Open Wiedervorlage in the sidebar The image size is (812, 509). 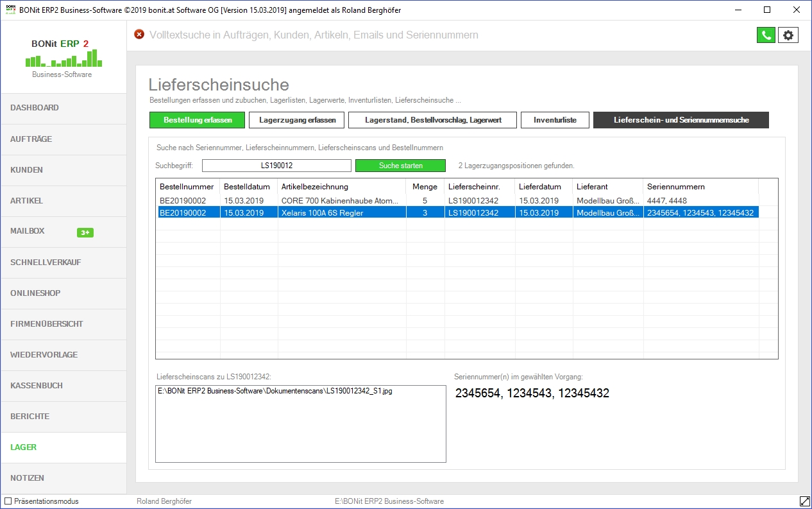point(63,355)
